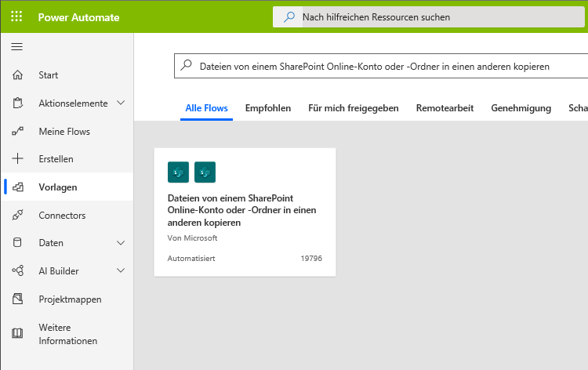Click the magnifier icon in template search
Image resolution: width=588 pixels, height=370 pixels.
(x=187, y=65)
